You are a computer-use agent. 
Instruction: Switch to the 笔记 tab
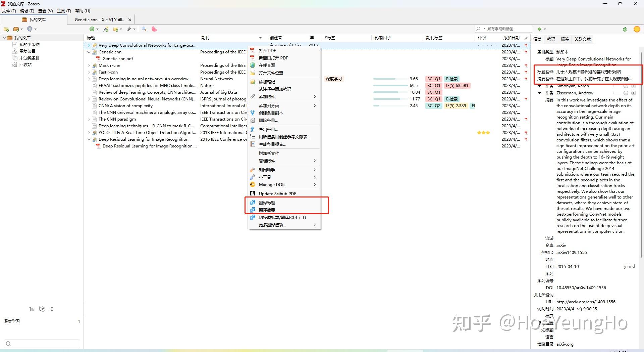(x=551, y=39)
